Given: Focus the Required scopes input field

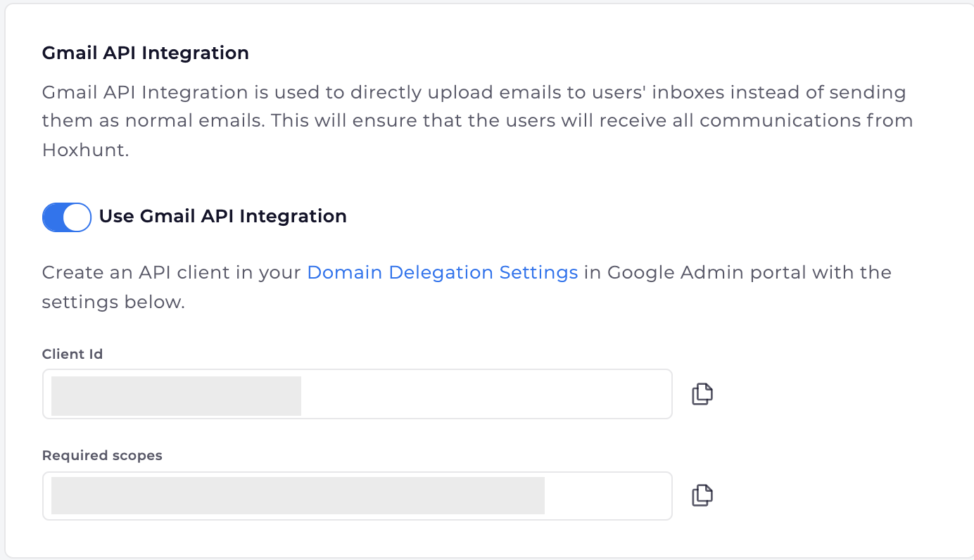Looking at the screenshot, I should point(358,495).
